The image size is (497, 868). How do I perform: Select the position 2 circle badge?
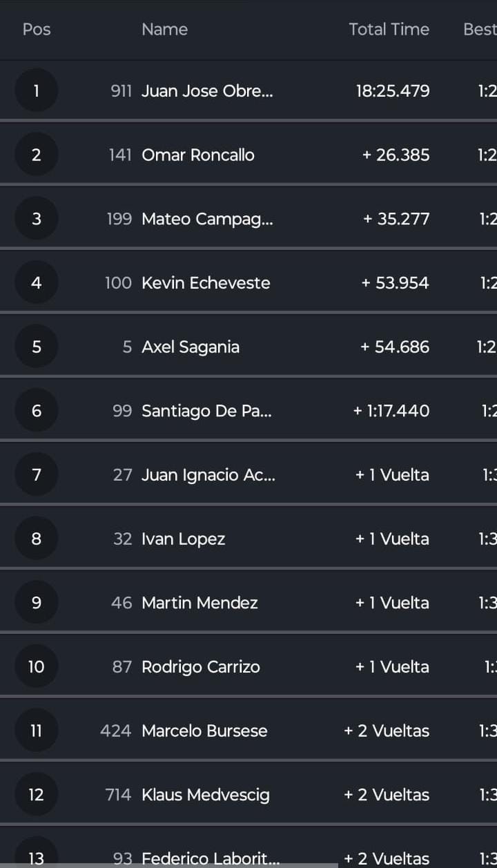coord(36,155)
